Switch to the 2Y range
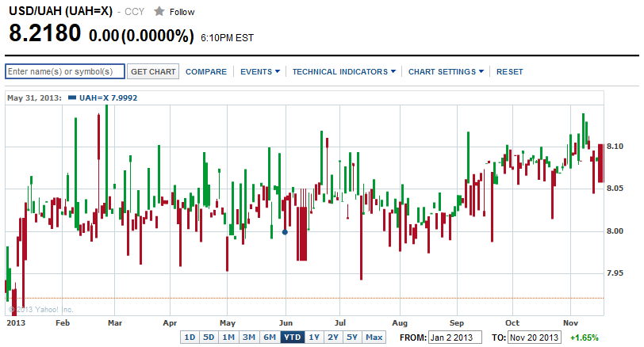Screen dimensions: 644x347 (333, 337)
